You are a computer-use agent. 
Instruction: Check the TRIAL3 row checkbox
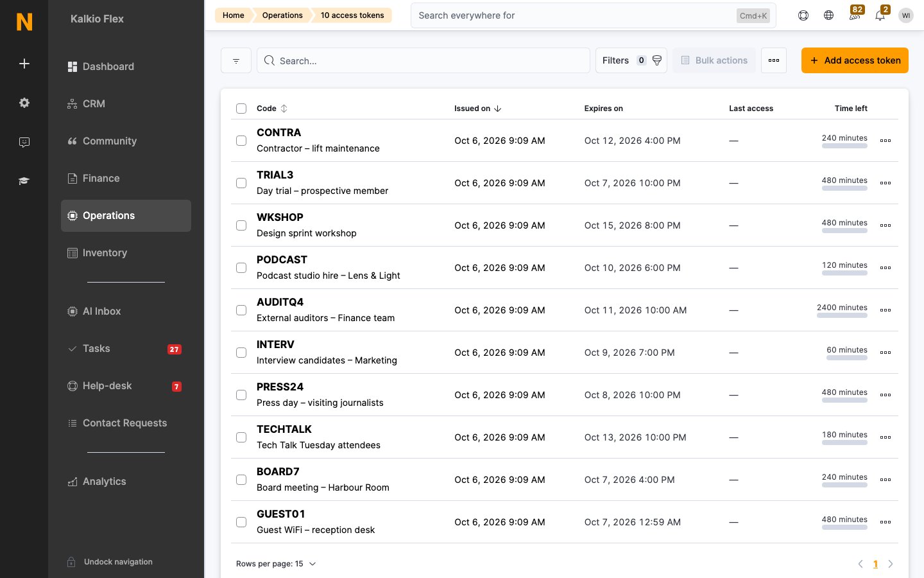click(x=241, y=183)
